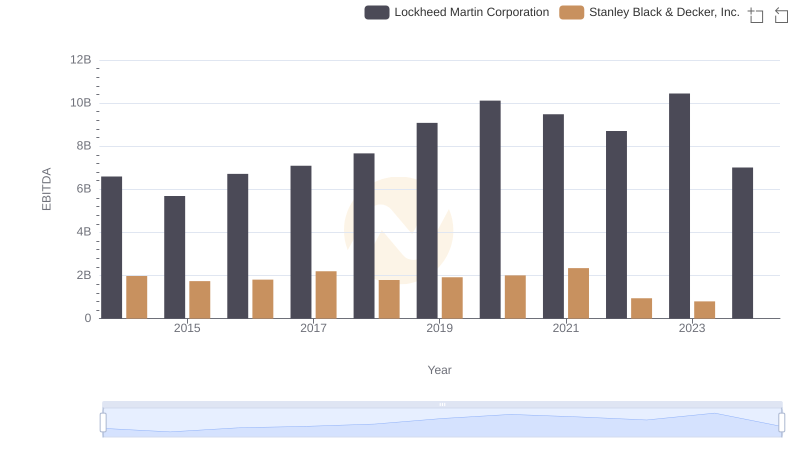Click the Lockheed Martin bar for 2015
The width and height of the screenshot is (800, 461).
(x=174, y=257)
